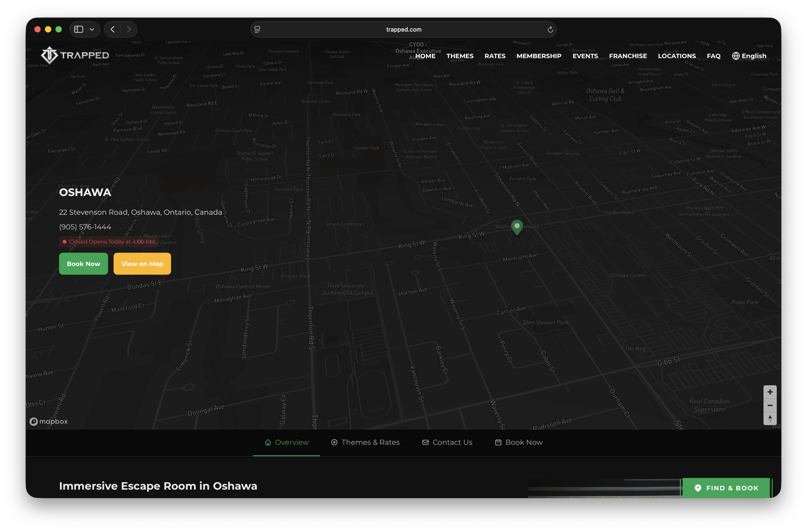Reset map bearing with compass icon
This screenshot has width=807, height=532.
pos(770,418)
